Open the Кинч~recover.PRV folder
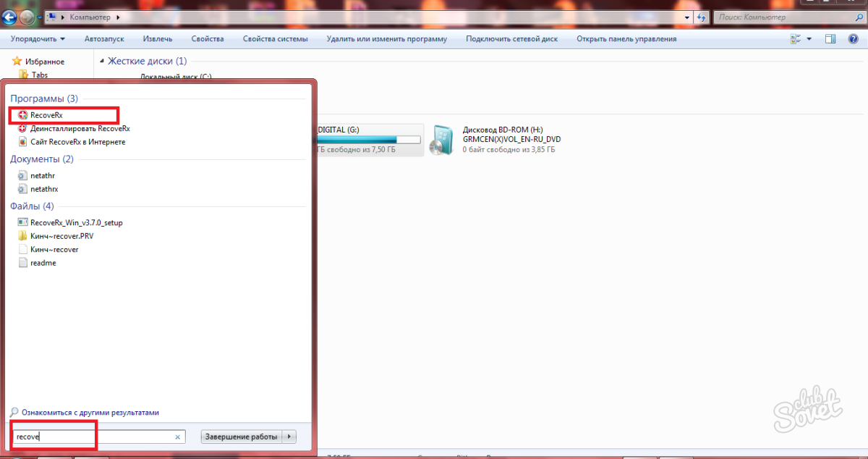This screenshot has height=459, width=868. point(63,236)
